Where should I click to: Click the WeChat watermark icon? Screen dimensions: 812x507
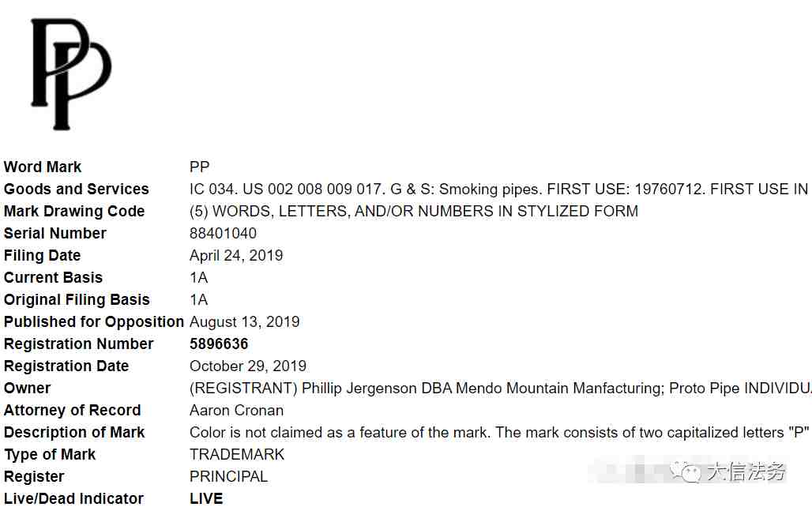[686, 470]
